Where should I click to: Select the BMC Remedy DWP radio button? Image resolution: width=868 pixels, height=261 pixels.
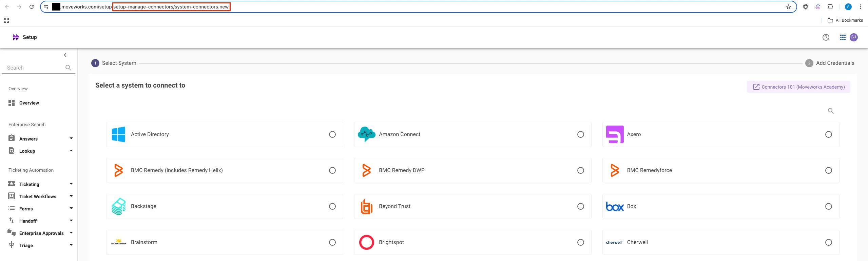pos(581,170)
